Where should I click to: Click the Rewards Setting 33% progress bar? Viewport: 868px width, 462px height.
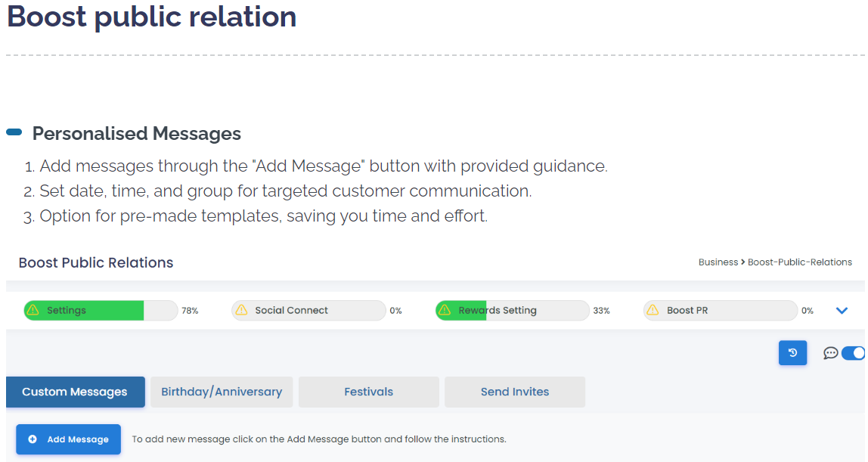click(x=512, y=311)
